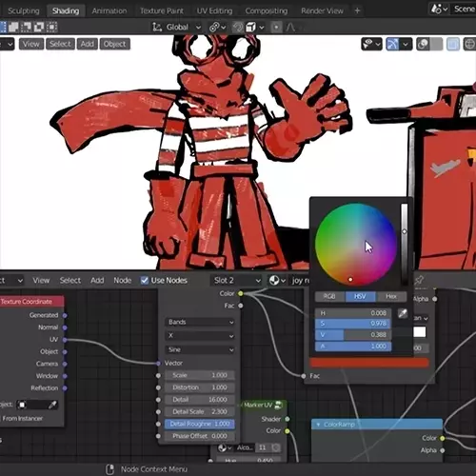Viewport: 476px width, 476px height.
Task: Select the HSV color mode
Action: [x=360, y=296]
